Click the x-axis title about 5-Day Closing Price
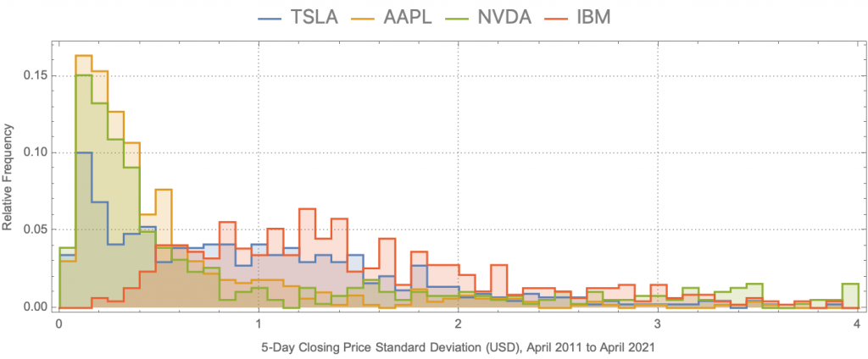 pyautogui.click(x=457, y=345)
